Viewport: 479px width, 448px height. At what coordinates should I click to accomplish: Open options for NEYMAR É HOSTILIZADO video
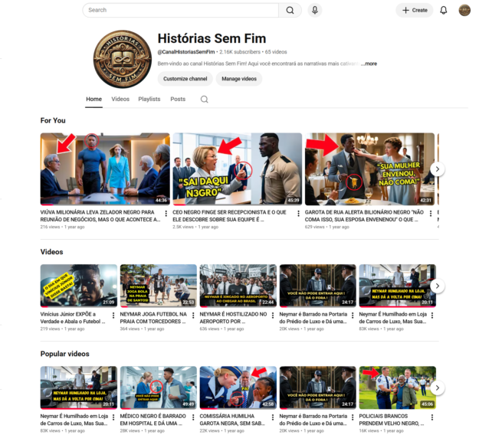(x=273, y=316)
